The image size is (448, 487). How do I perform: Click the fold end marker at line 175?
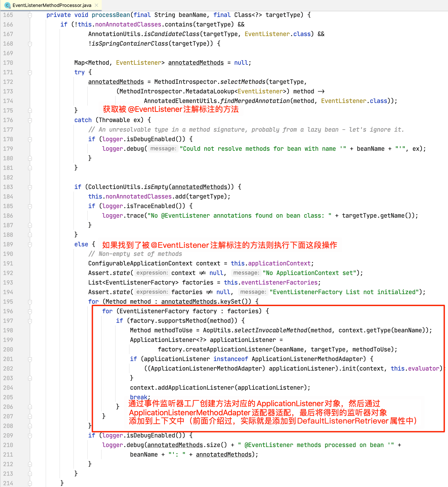[x=30, y=111]
